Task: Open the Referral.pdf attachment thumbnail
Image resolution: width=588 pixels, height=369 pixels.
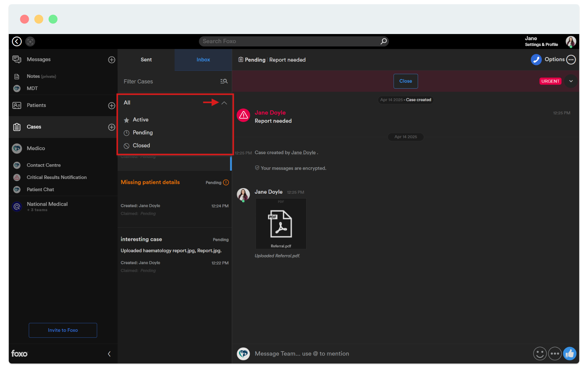Action: pos(281,224)
